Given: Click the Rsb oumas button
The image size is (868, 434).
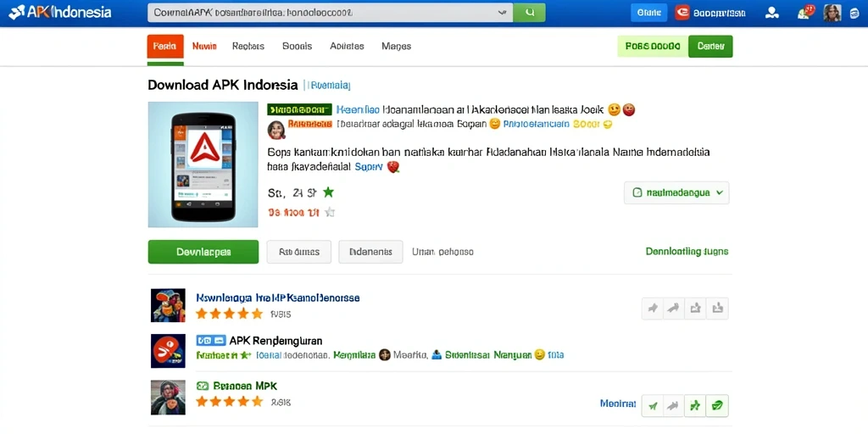Looking at the screenshot, I should tap(299, 252).
